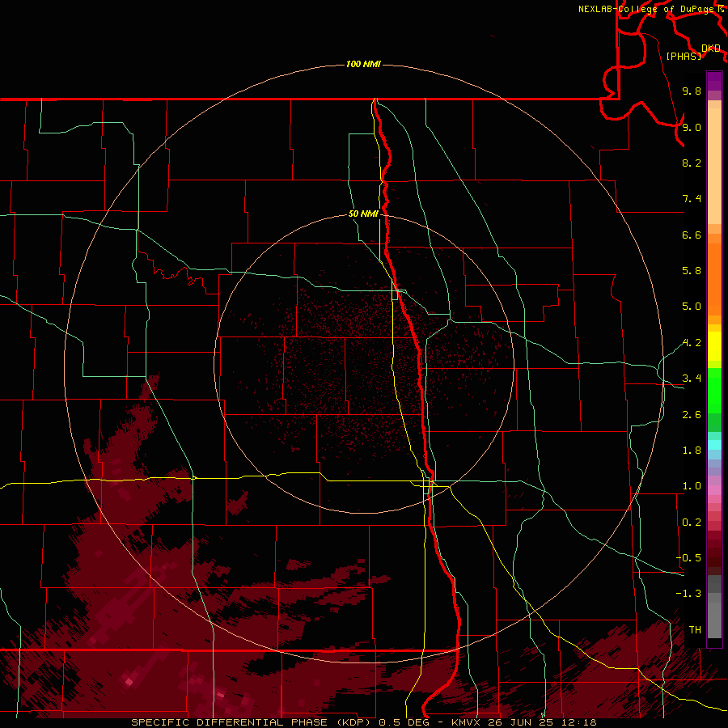Click the 50 NMI range ring label
Image resolution: width=728 pixels, height=728 pixels.
363,214
